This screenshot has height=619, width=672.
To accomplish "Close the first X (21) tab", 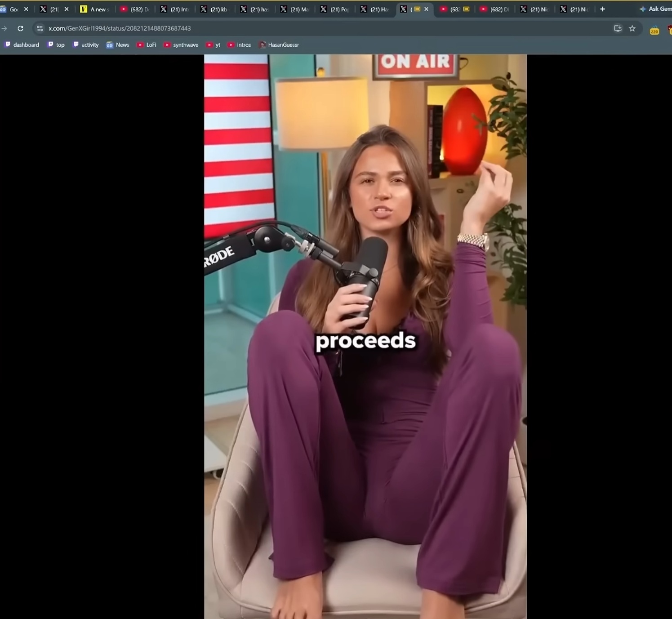I will click(x=67, y=9).
